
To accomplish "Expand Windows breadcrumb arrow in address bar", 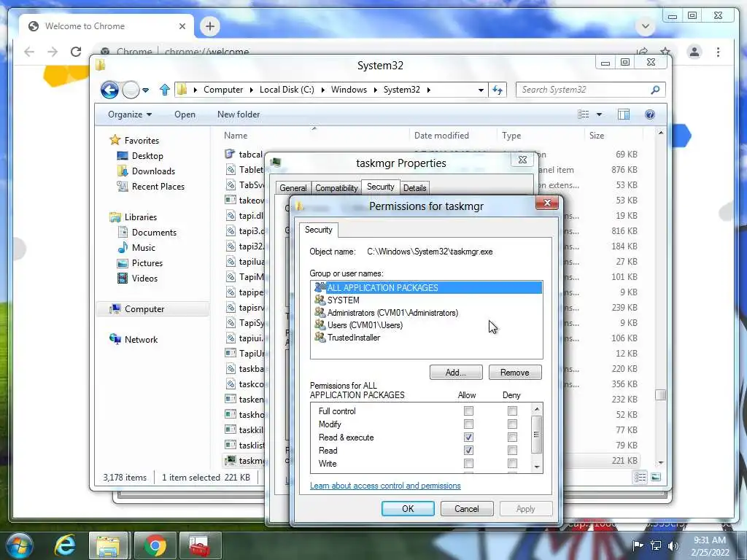I will (x=376, y=90).
